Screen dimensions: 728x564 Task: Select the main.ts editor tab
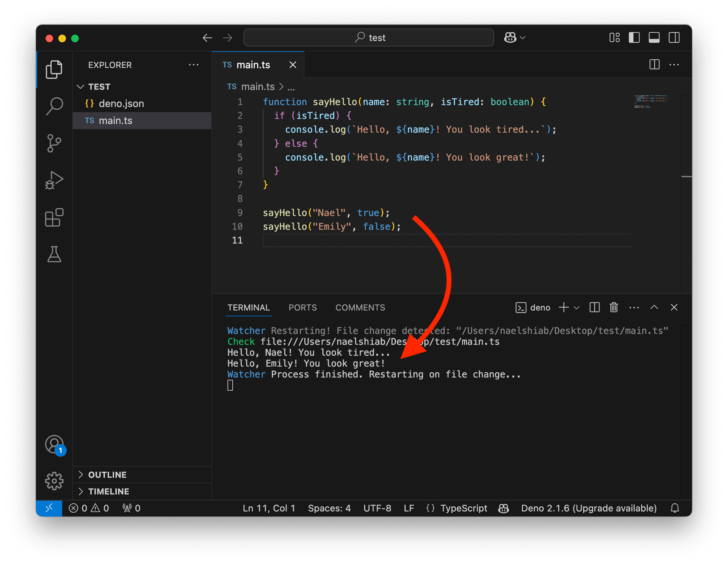258,65
